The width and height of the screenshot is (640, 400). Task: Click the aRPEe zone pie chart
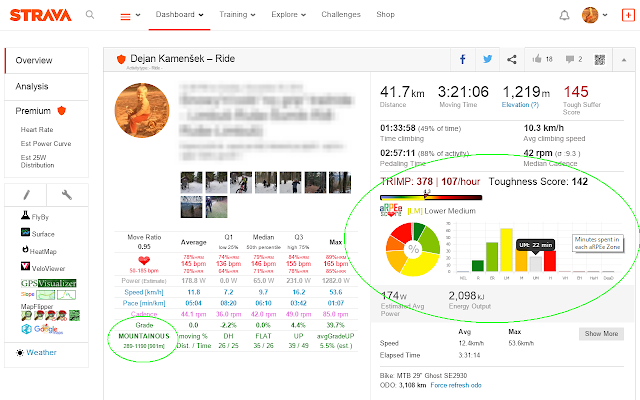[x=413, y=249]
